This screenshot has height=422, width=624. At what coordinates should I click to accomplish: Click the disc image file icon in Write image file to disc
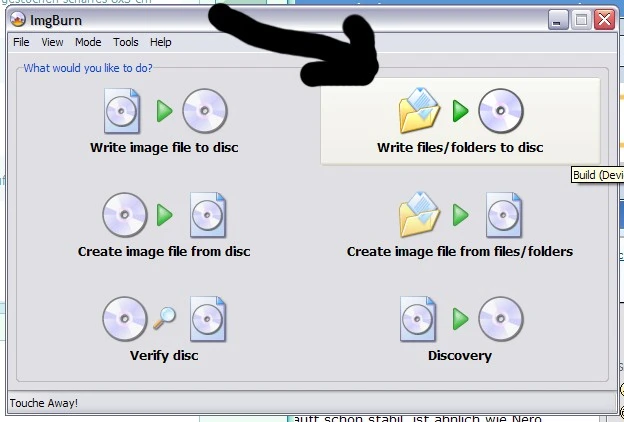(x=122, y=111)
